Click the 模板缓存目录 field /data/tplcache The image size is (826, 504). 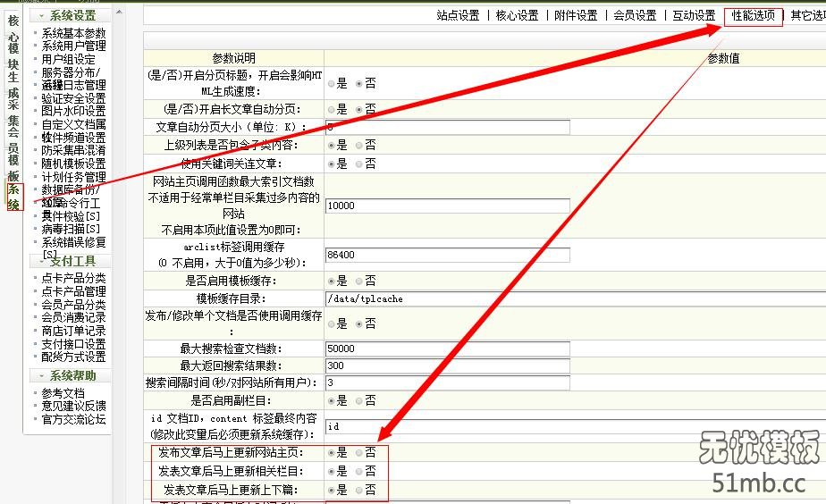(576, 298)
